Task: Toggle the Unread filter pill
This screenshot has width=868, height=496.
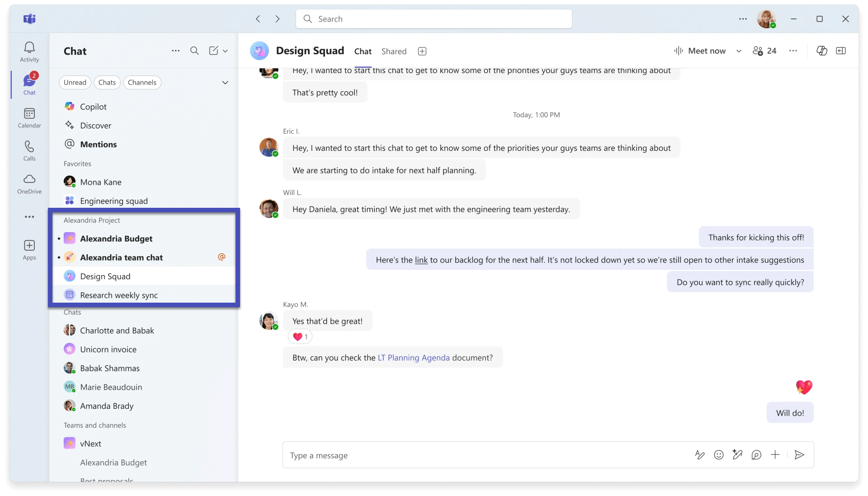Action: point(75,82)
